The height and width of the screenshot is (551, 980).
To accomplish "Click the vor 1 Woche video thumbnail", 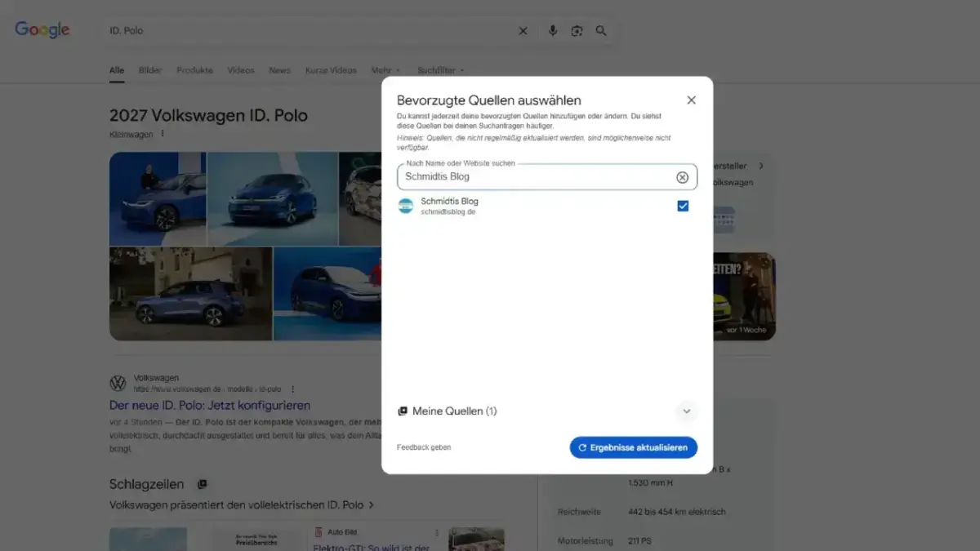I will pyautogui.click(x=744, y=296).
